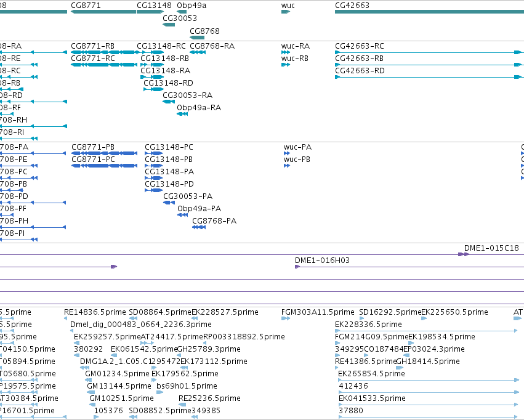
Task: Click the CG42663-RD transcript label
Action: (x=360, y=70)
